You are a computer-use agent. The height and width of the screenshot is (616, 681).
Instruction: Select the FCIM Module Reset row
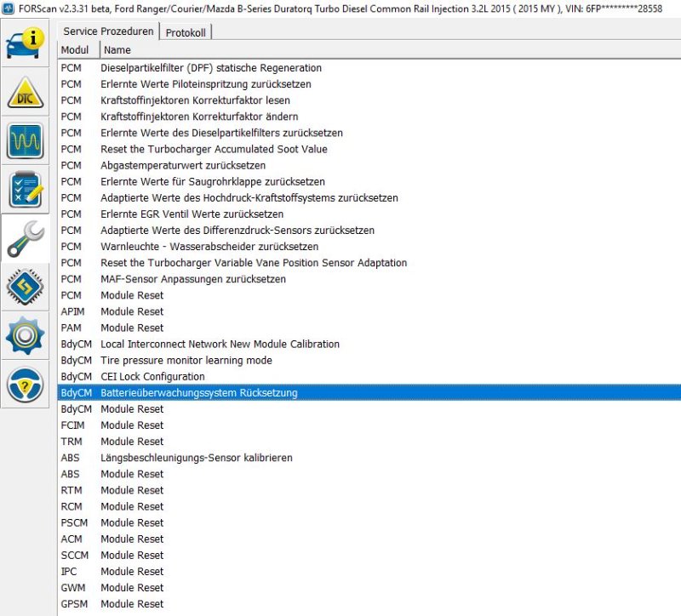click(369, 425)
